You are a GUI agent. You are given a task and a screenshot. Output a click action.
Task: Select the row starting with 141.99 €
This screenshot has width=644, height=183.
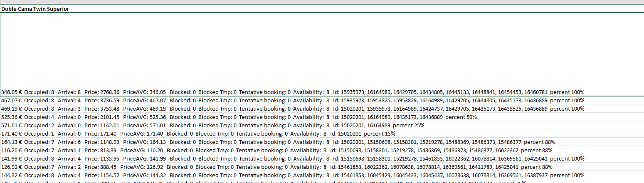point(322,158)
